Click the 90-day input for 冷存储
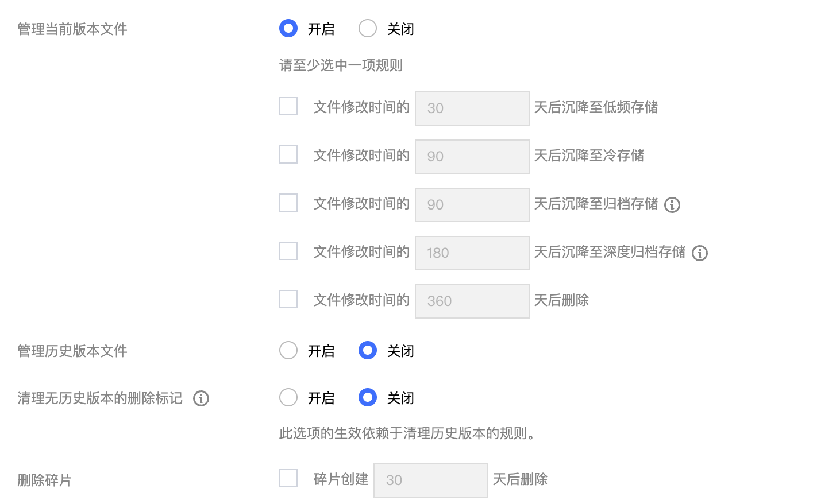 pos(472,157)
